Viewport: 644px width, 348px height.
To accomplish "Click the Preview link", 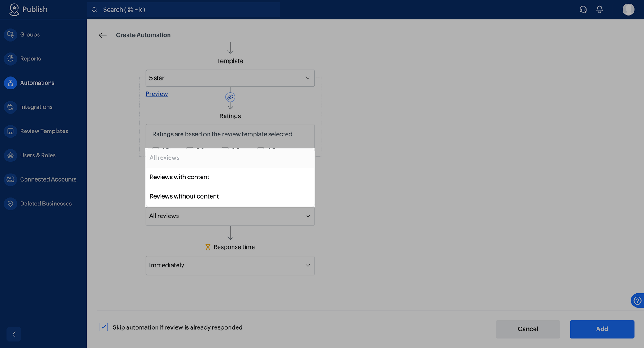I will (x=157, y=94).
